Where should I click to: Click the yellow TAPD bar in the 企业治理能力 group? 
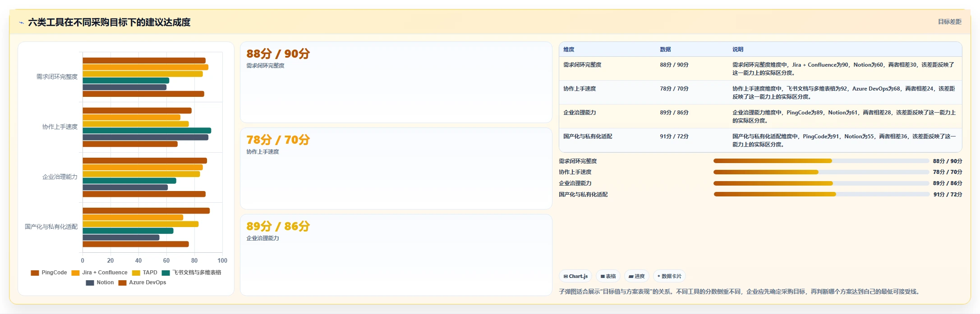[141, 174]
